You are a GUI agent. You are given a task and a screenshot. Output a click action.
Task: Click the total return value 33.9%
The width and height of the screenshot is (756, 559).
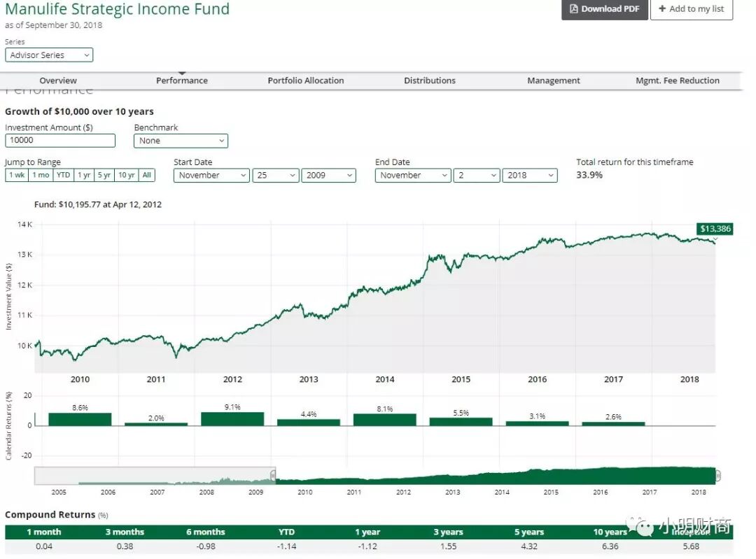point(589,175)
